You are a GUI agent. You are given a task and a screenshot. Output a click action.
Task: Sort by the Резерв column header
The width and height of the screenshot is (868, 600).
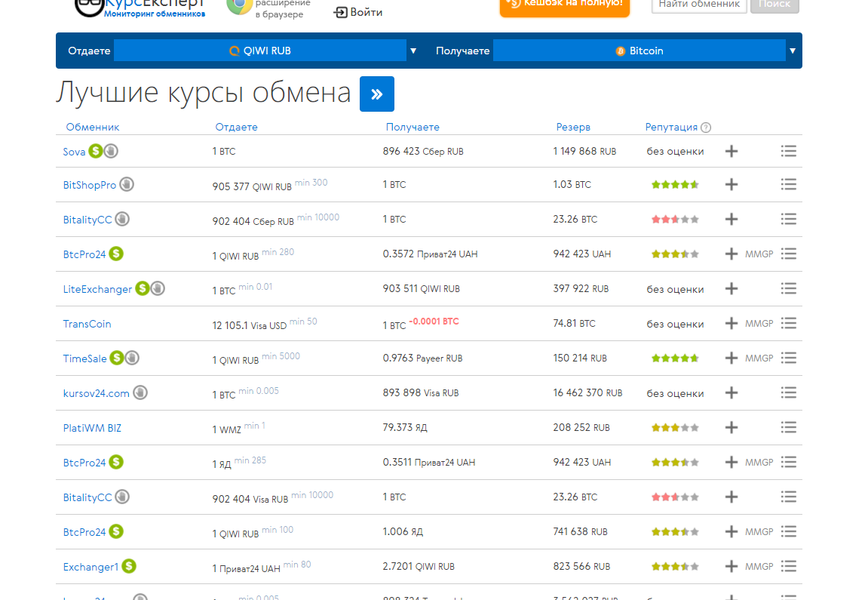(x=573, y=127)
